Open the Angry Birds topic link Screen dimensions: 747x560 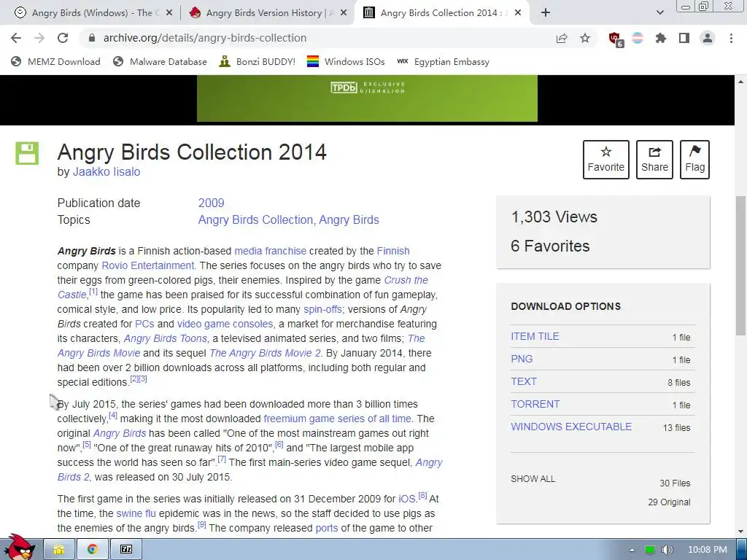click(x=349, y=220)
